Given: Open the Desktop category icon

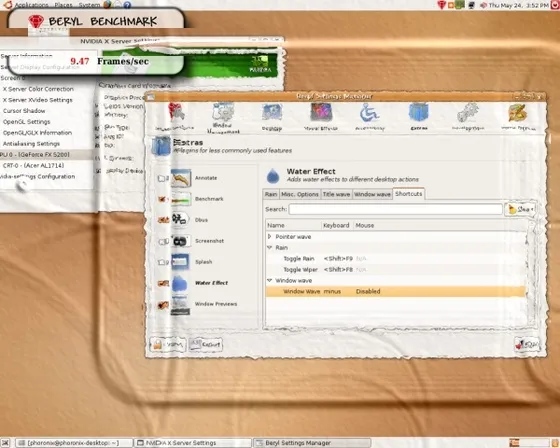Looking at the screenshot, I should click(272, 113).
